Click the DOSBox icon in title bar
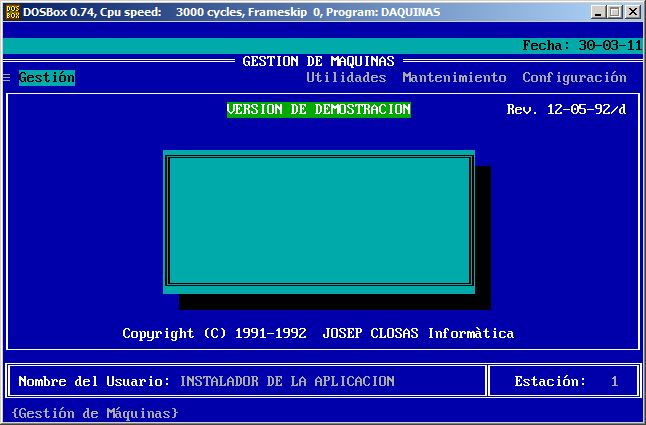Viewport: 646px width, 425px height. (12, 12)
